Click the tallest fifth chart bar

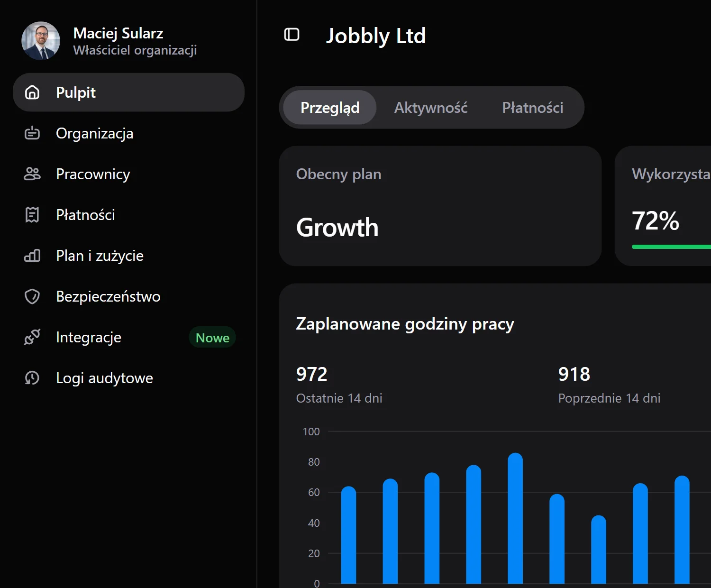click(x=515, y=518)
